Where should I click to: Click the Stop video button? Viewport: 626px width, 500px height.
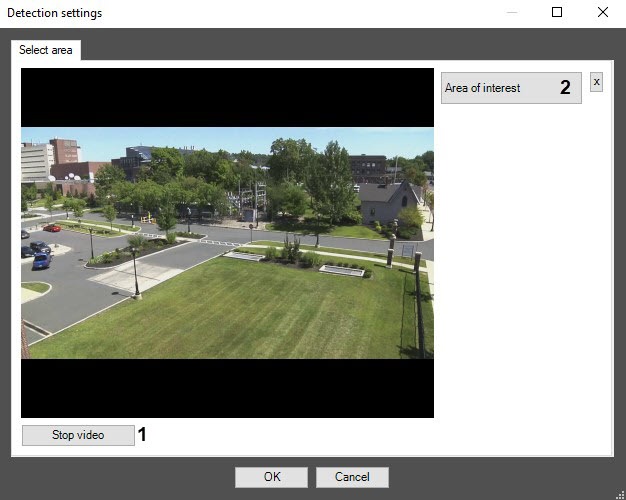pyautogui.click(x=78, y=435)
